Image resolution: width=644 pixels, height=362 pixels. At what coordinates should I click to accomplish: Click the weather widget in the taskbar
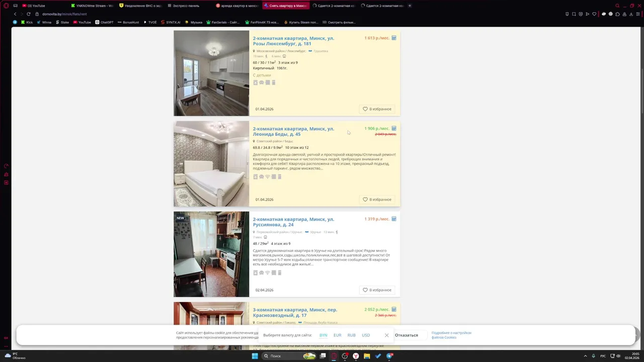click(x=15, y=356)
